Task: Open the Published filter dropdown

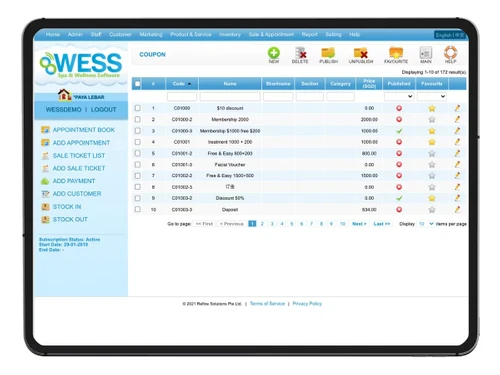Action: 399,96
